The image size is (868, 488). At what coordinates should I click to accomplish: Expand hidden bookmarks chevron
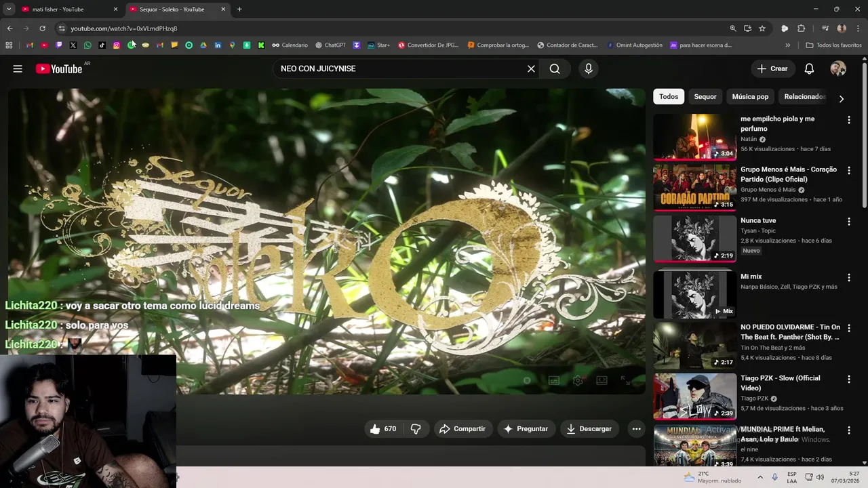787,45
